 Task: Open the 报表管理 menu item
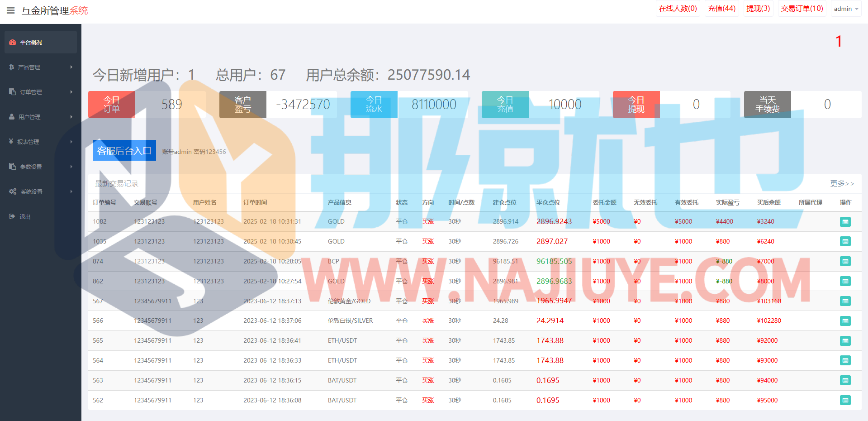(40, 142)
